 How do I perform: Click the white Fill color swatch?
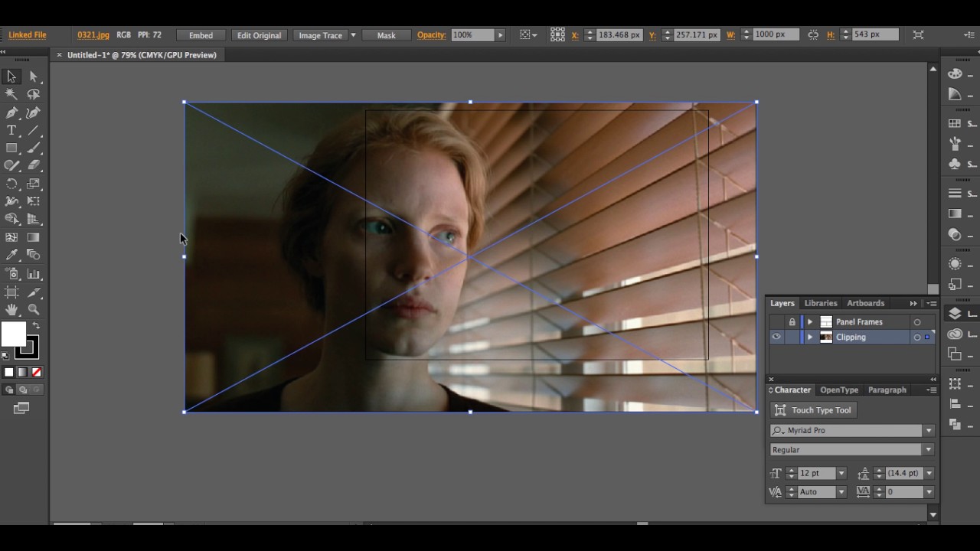click(x=13, y=334)
